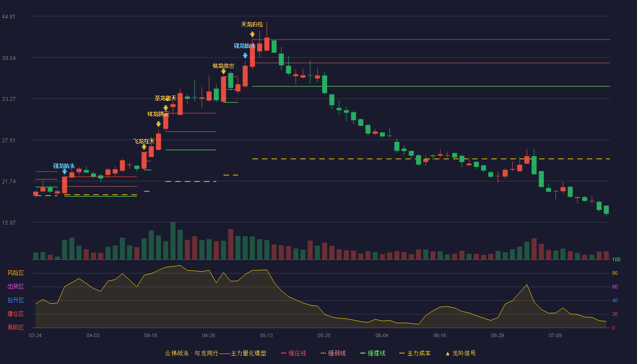Click the 04-28 date label
Viewport: 637px width, 364px height.
click(208, 335)
